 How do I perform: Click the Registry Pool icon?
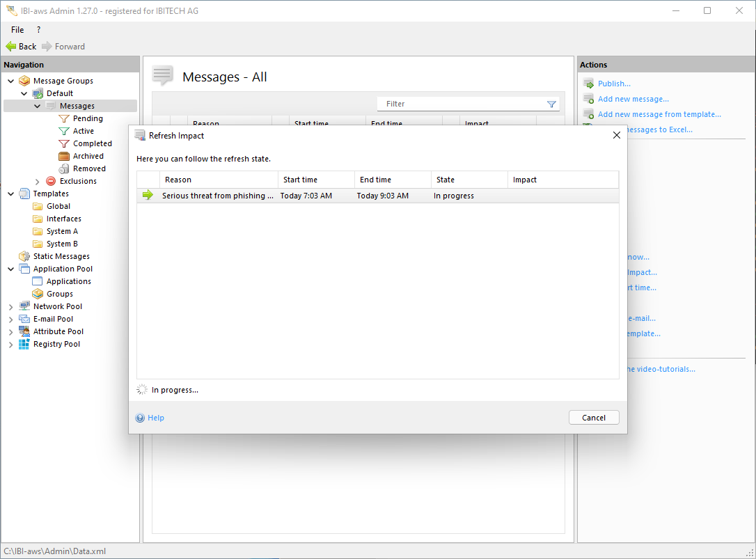pos(24,344)
